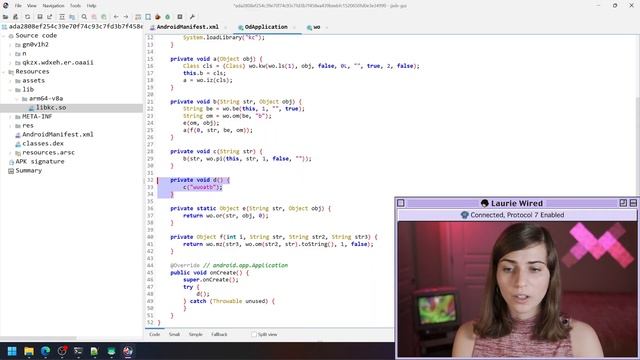Screen dimensions: 640x360
Task: Click the JADX icon in the taskbar
Action: (128, 351)
